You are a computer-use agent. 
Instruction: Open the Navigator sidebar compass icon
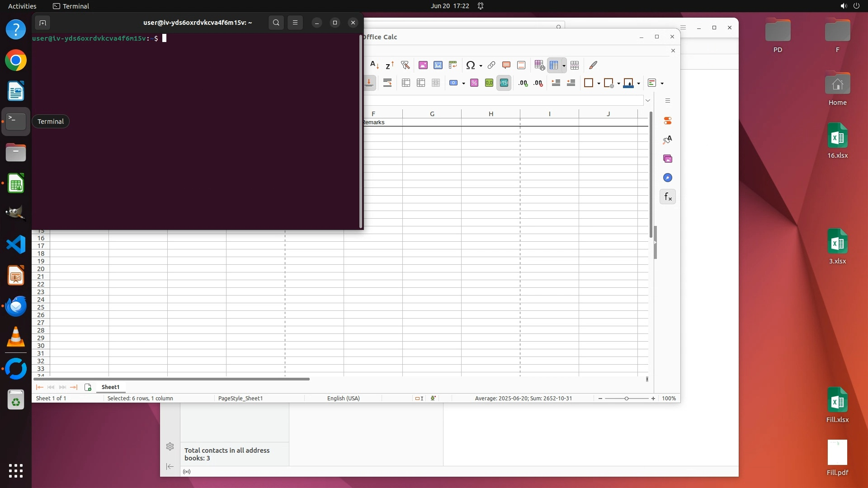click(668, 178)
